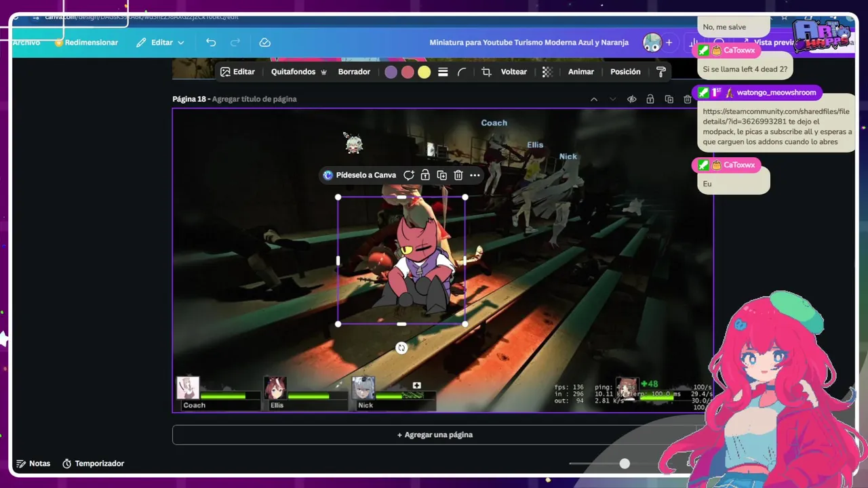Add a comment on the selected image
Screen dimensions: 868x488
(409, 175)
